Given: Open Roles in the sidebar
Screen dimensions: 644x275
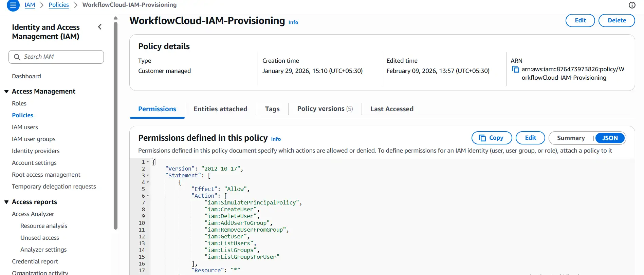Looking at the screenshot, I should pyautogui.click(x=19, y=103).
